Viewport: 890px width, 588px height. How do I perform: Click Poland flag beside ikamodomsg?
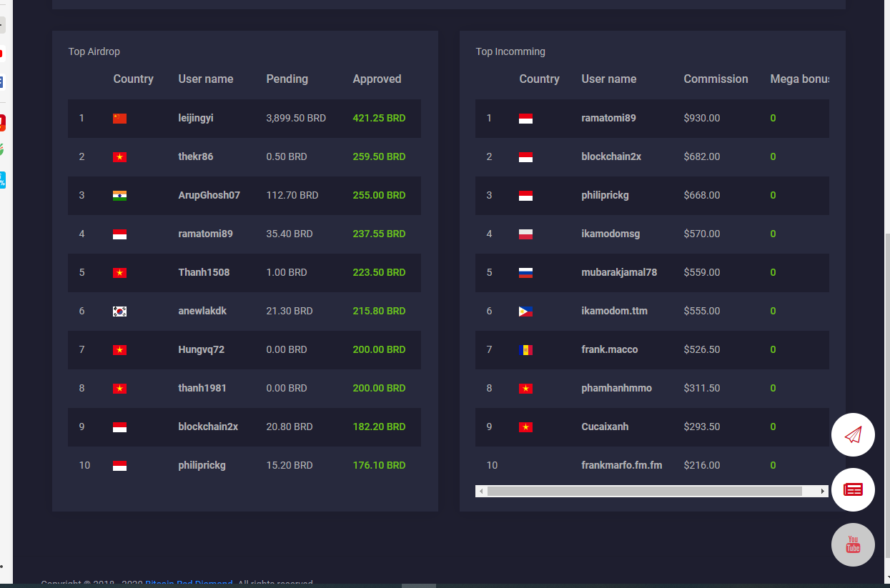(x=525, y=234)
